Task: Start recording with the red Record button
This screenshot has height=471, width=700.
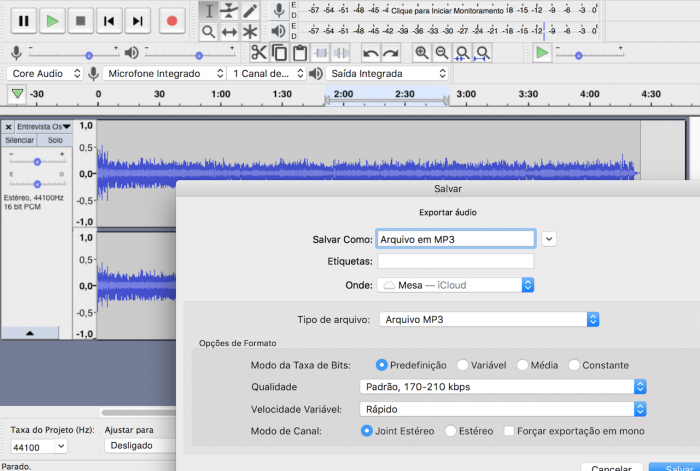Action: (172, 21)
